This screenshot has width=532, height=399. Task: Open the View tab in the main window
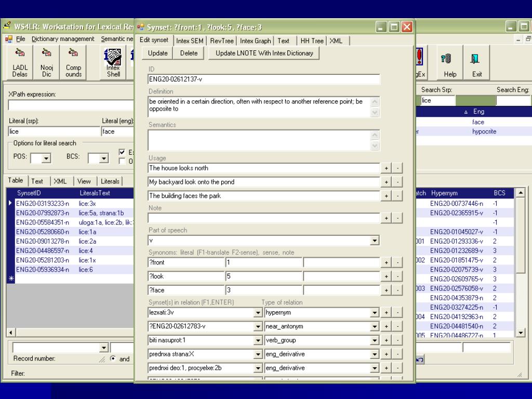pos(84,181)
